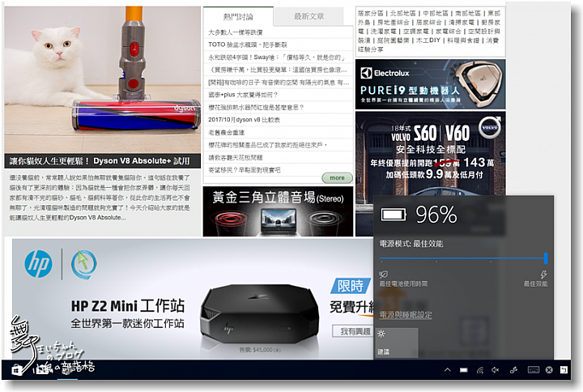Open the 請教客廳天花板問題 thread
583x392 pixels.
(x=236, y=157)
